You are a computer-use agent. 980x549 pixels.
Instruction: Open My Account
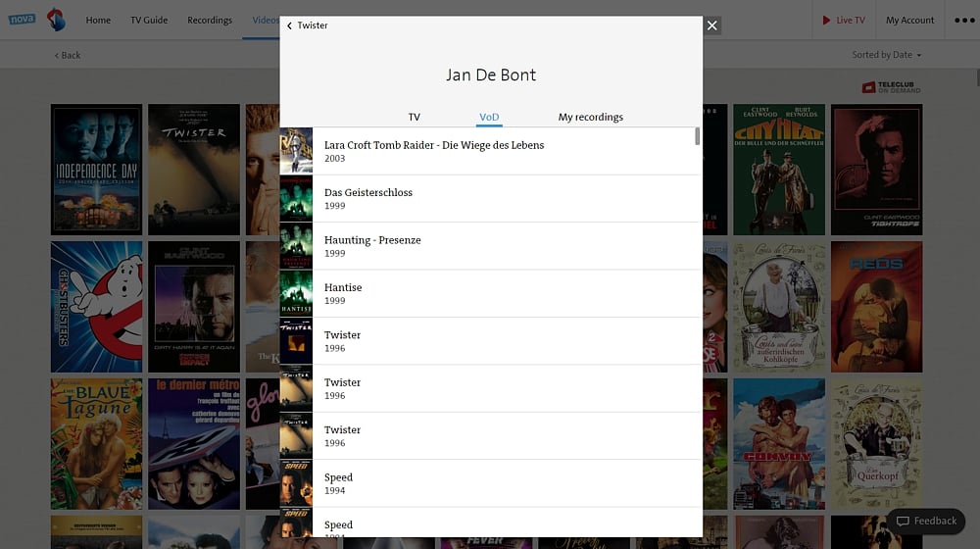coord(909,20)
